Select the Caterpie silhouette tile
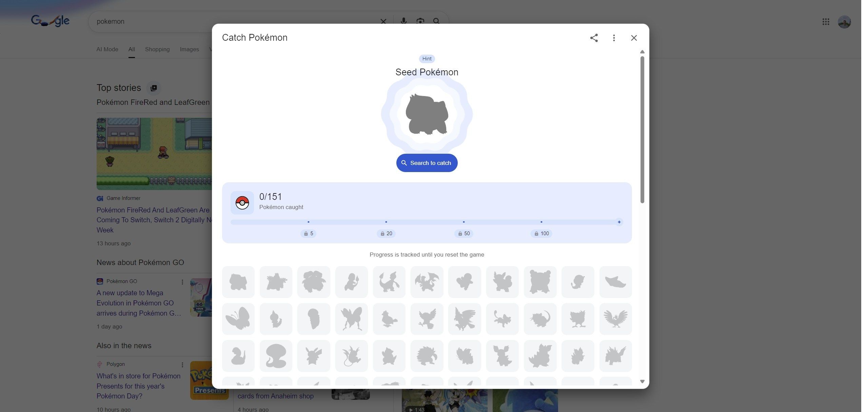The height and width of the screenshot is (412, 868). (578, 282)
